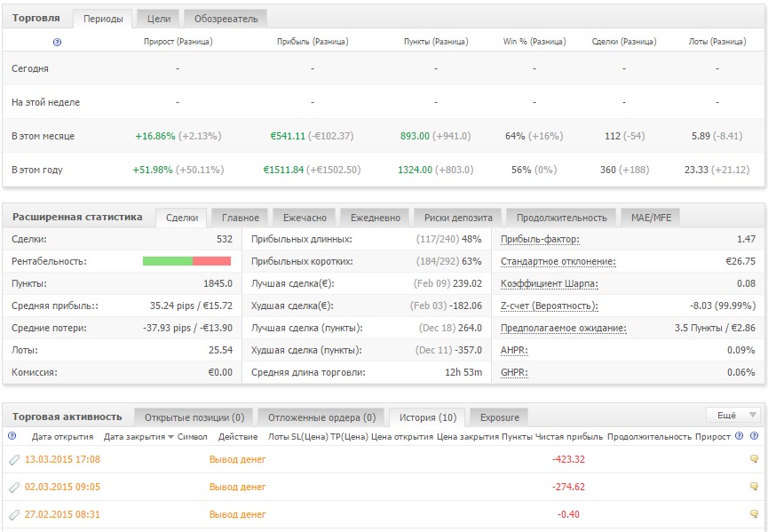Open the comment bubble for the -423.32 withdrawal
The image size is (768, 532).
[x=754, y=460]
